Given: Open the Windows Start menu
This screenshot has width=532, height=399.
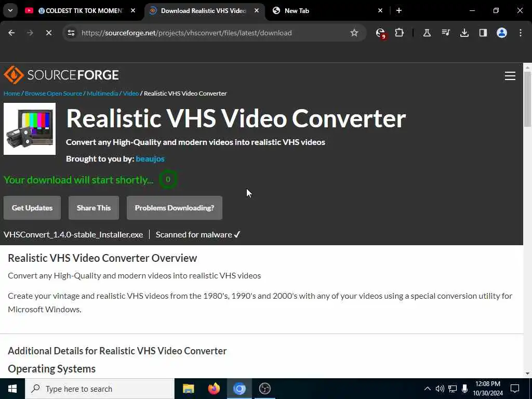Looking at the screenshot, I should [x=12, y=389].
